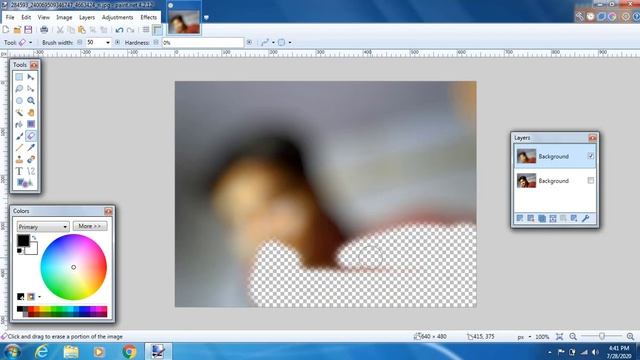Open the Brush width dropdown
Image resolution: width=640 pixels, height=360 pixels.
pos(108,42)
